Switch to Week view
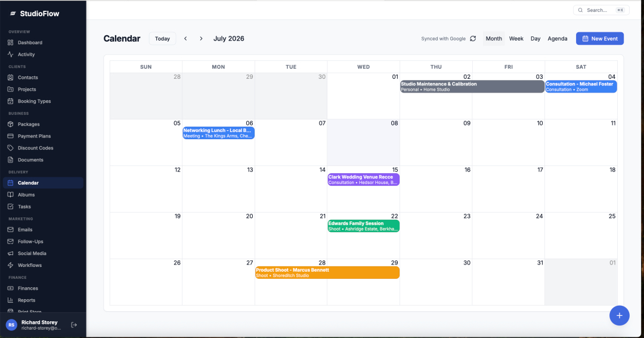The width and height of the screenshot is (644, 338). click(516, 39)
